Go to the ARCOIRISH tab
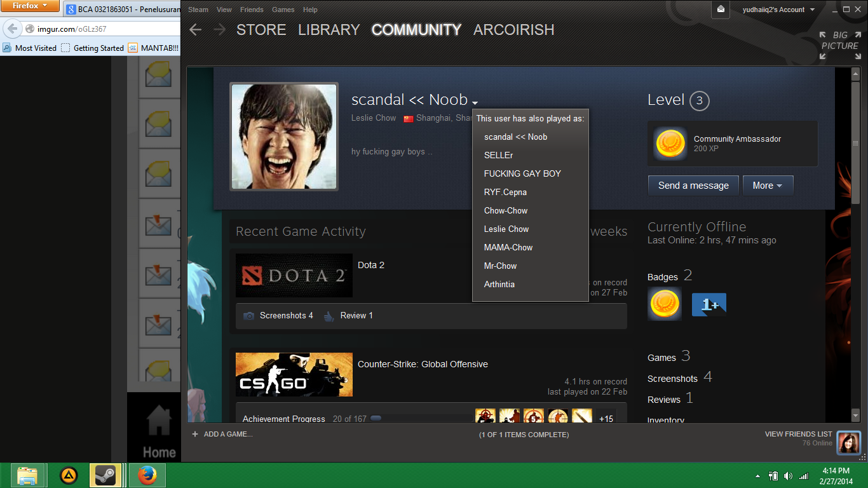868x488 pixels. (x=513, y=30)
